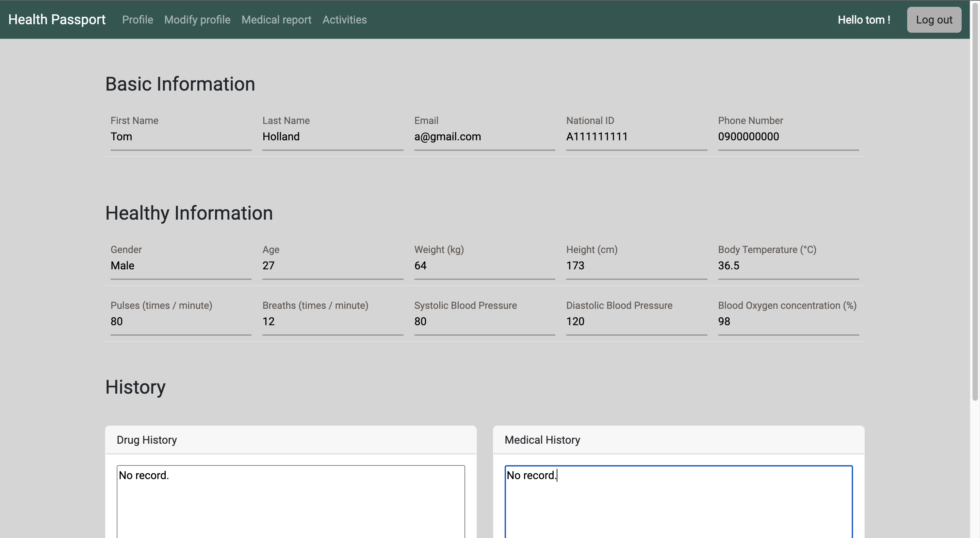
Task: Click the Health Passport brand title
Action: [x=57, y=19]
